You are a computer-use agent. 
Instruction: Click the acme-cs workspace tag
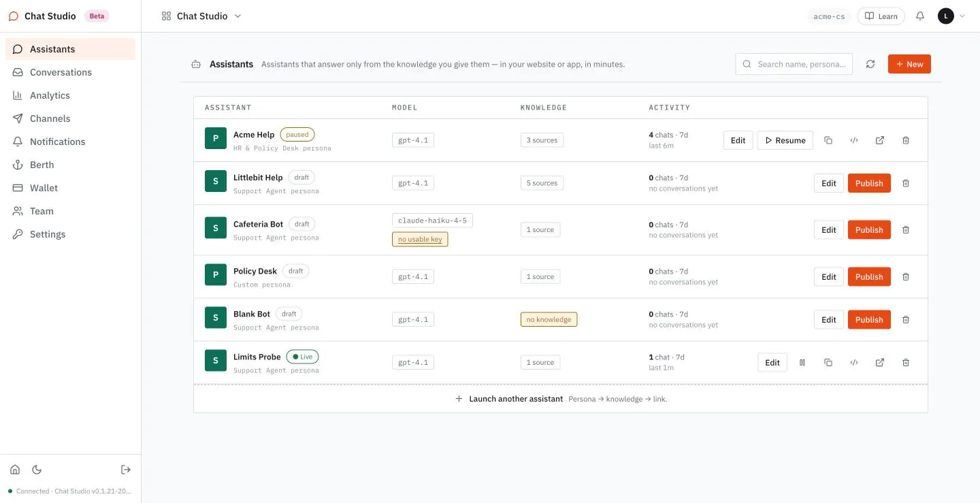tap(829, 16)
